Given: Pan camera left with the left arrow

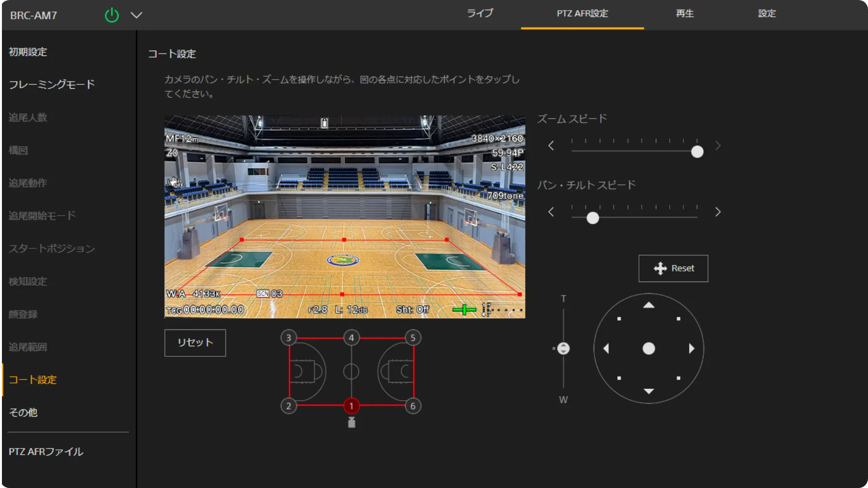Looking at the screenshot, I should pos(606,349).
